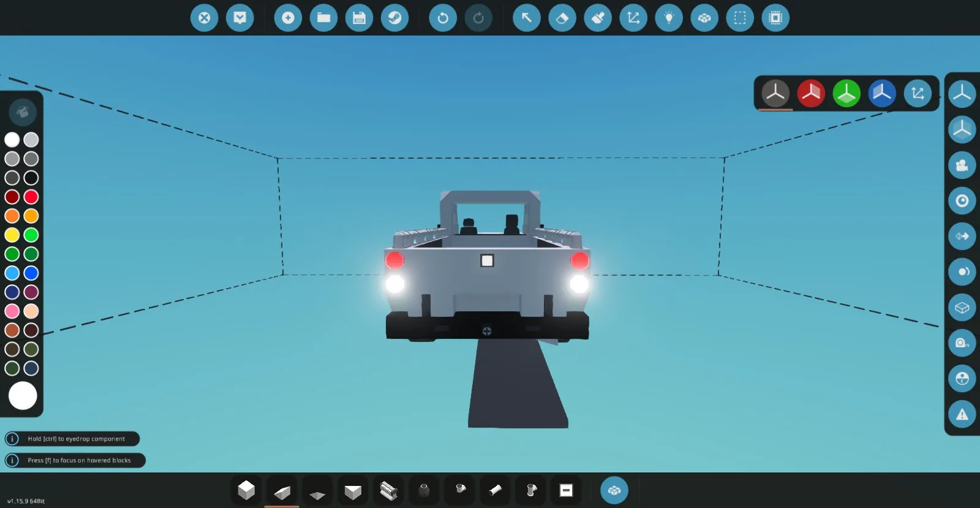This screenshot has height=508, width=980.
Task: Toggle the blue axis mirror mode
Action: [882, 93]
